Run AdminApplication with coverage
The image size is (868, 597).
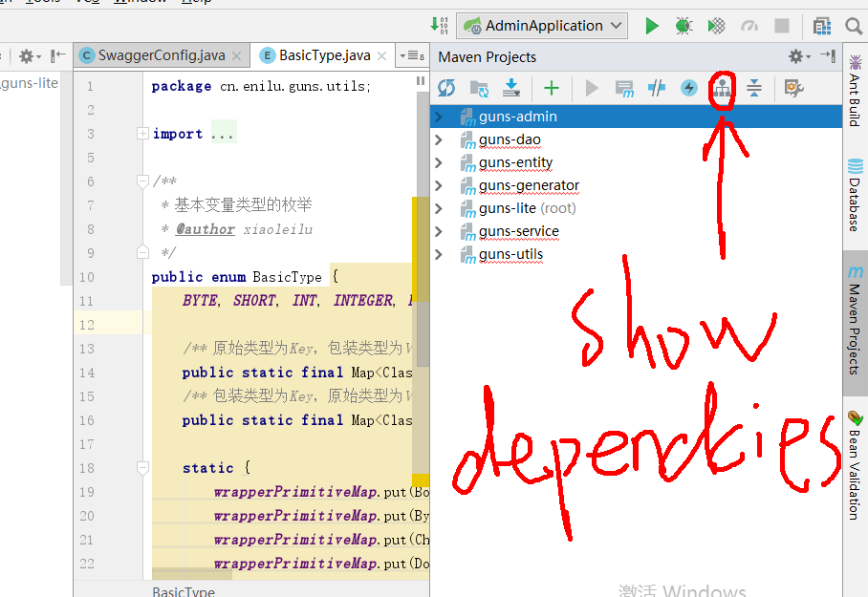coord(716,26)
